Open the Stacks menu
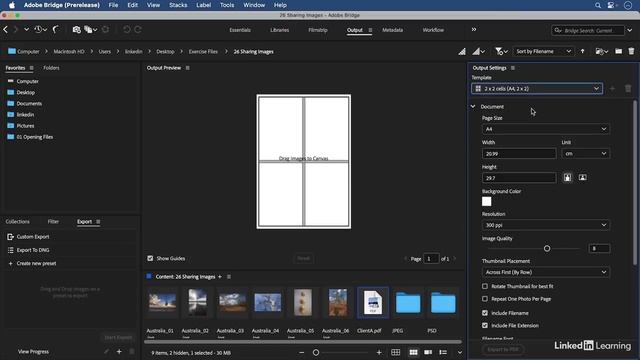Screen dimensions: 640x360 pyautogui.click(x=178, y=5)
